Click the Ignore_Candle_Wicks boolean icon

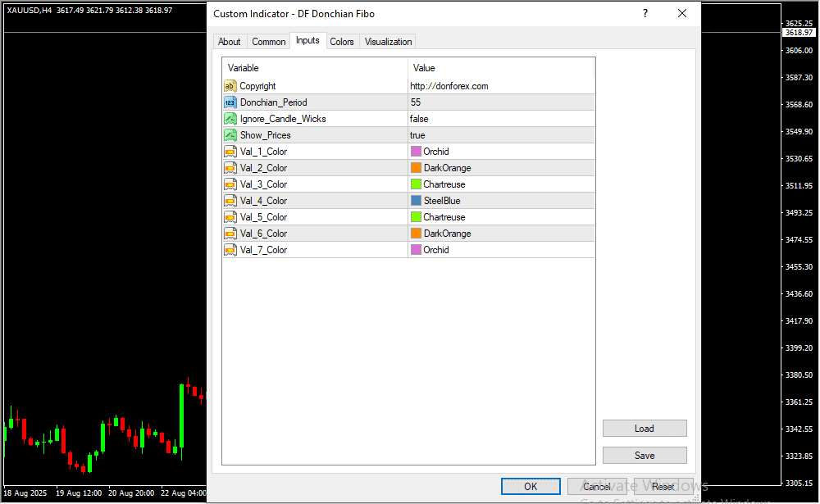pyautogui.click(x=230, y=119)
